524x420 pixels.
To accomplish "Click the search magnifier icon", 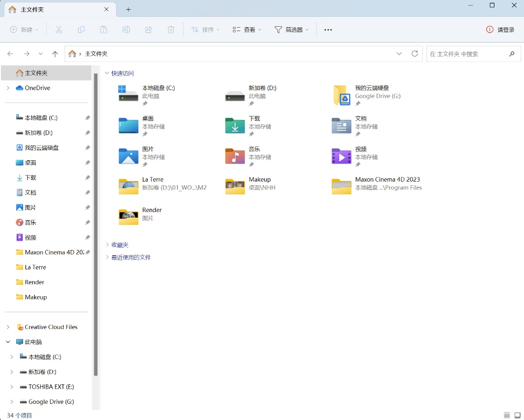I will tap(512, 54).
